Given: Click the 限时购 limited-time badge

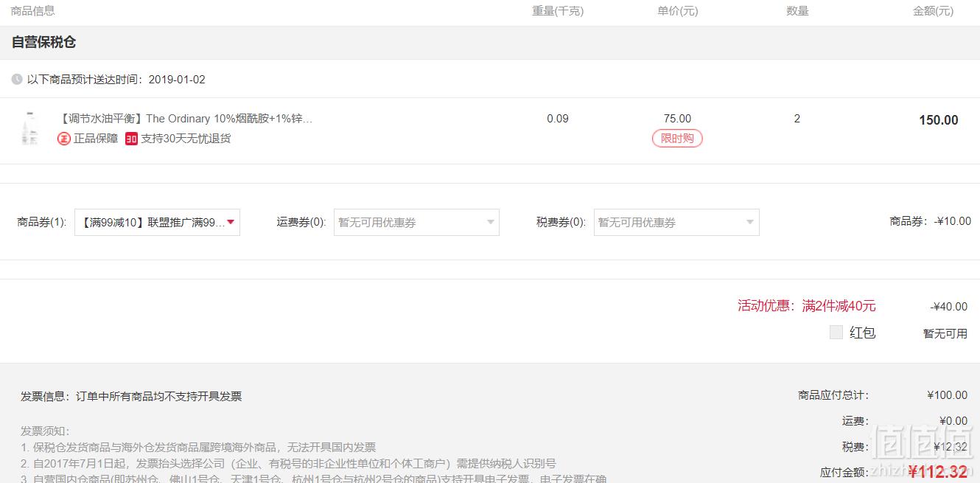Looking at the screenshot, I should pos(677,138).
